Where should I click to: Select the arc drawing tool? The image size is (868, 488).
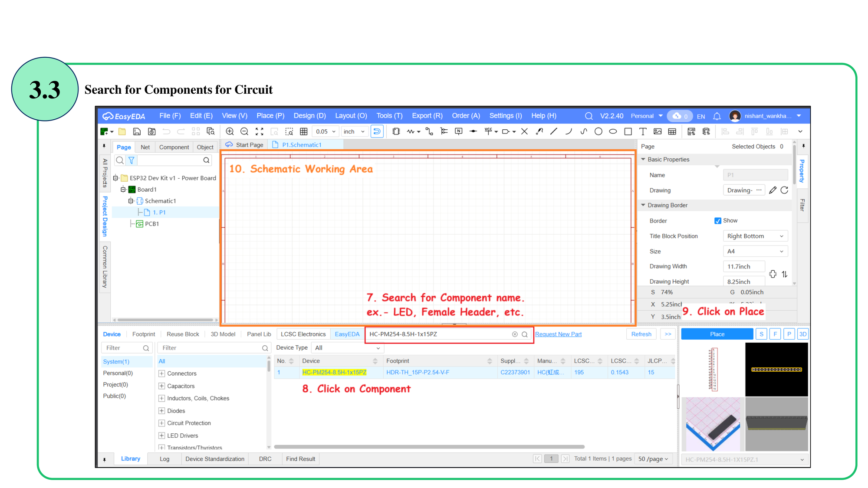click(x=569, y=131)
